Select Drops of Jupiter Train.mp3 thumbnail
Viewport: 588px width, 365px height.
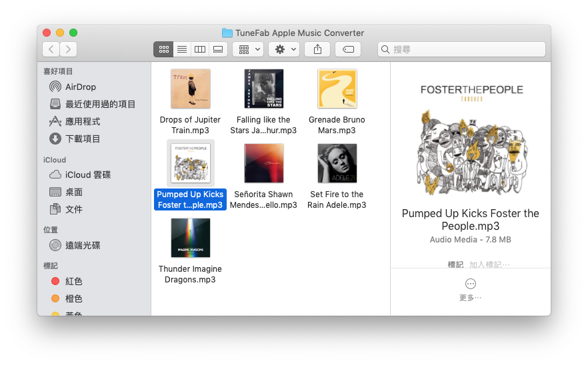point(191,89)
